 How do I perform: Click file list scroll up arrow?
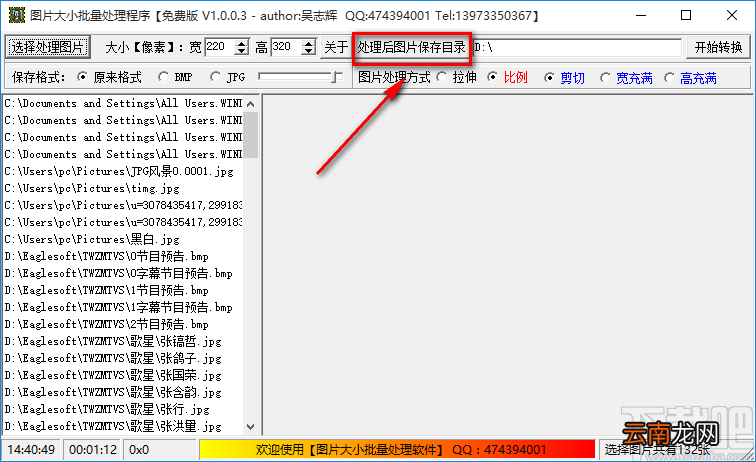point(251,104)
